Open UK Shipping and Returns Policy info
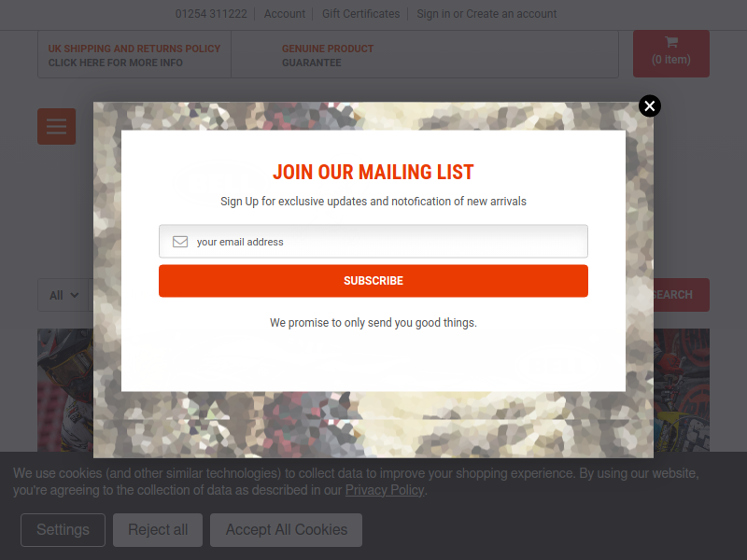Screen dimensions: 747x560 [134, 55]
